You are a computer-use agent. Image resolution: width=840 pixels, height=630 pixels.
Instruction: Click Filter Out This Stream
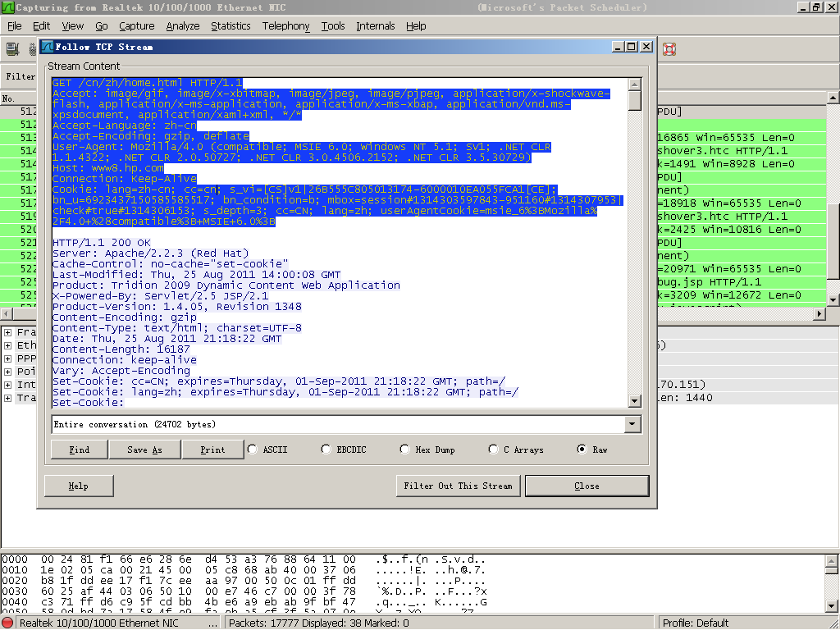[x=458, y=486]
